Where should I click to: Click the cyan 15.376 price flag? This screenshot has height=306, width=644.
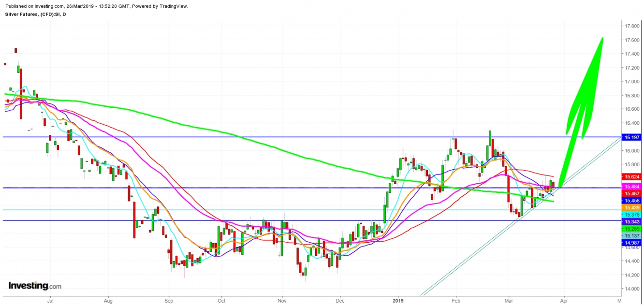(631, 215)
